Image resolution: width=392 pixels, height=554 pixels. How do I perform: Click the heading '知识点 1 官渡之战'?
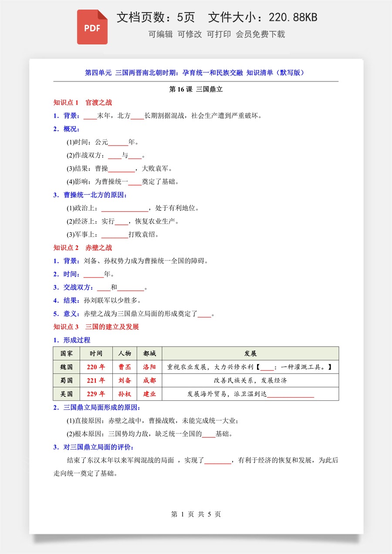click(x=83, y=103)
